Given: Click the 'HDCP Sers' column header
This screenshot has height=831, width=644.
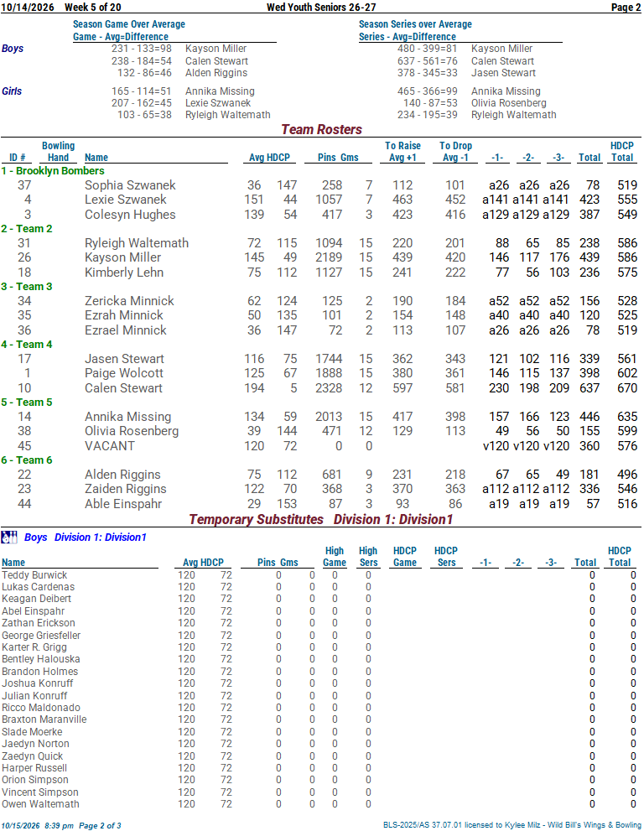Looking at the screenshot, I should tap(446, 557).
